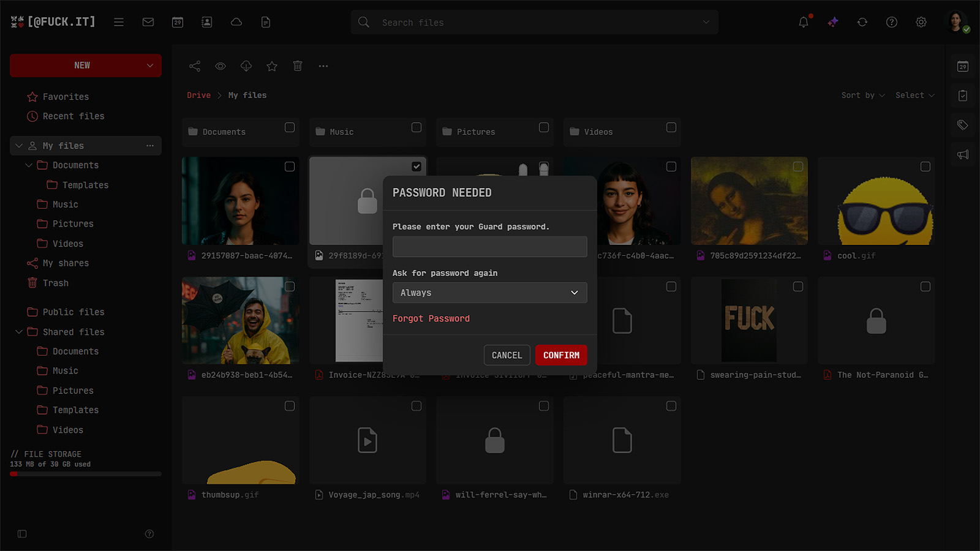
Task: Open the Ask for password again dropdown
Action: pos(489,293)
